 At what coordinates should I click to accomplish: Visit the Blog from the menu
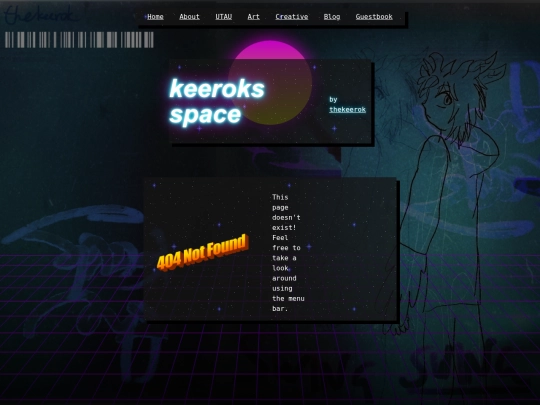point(332,17)
